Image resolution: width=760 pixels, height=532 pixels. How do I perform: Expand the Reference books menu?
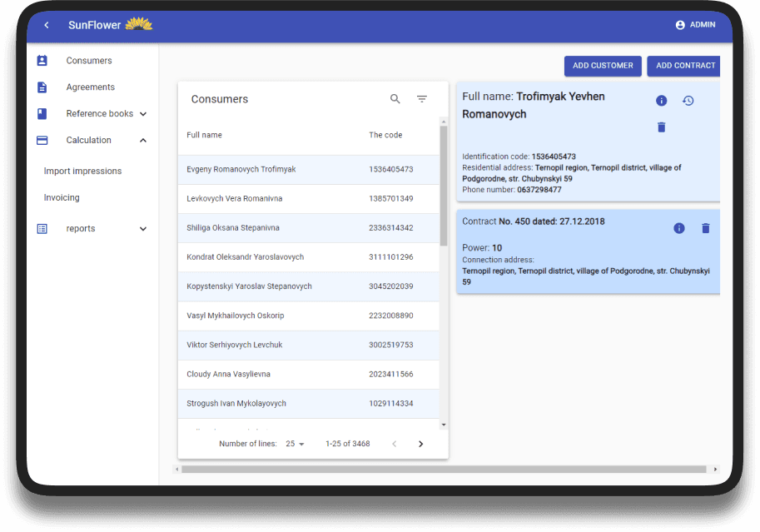pos(142,114)
